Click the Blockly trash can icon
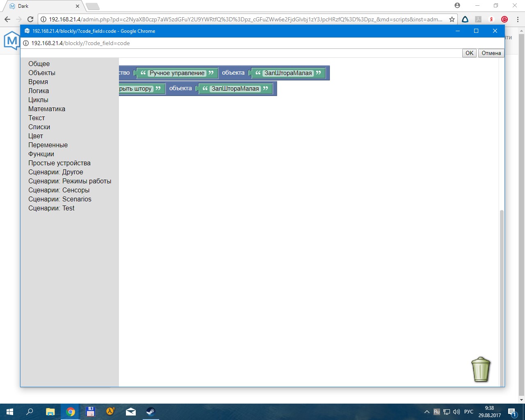 coord(481,369)
